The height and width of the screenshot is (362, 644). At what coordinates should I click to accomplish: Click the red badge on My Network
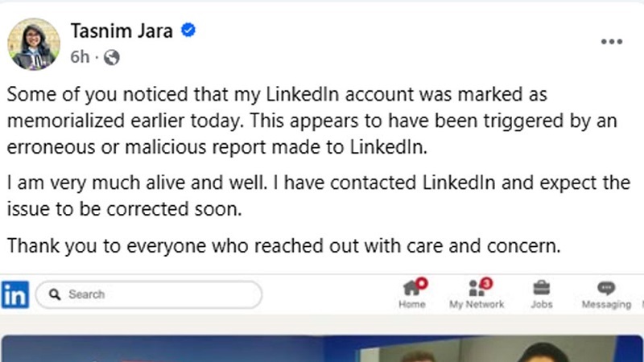pyautogui.click(x=486, y=282)
